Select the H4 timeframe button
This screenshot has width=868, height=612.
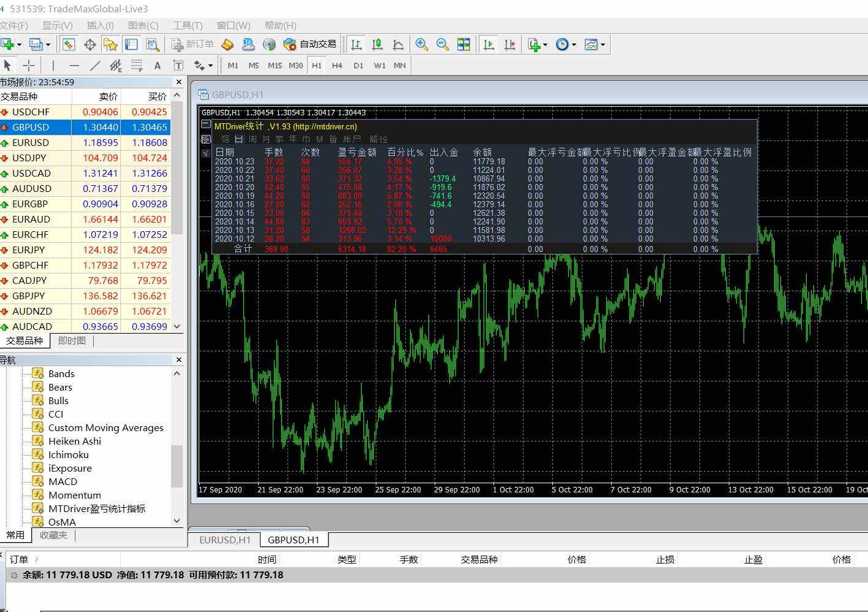(337, 66)
